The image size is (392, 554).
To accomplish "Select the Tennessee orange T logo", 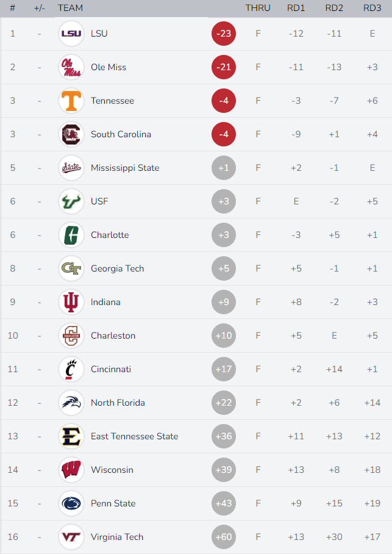I will pos(71,101).
